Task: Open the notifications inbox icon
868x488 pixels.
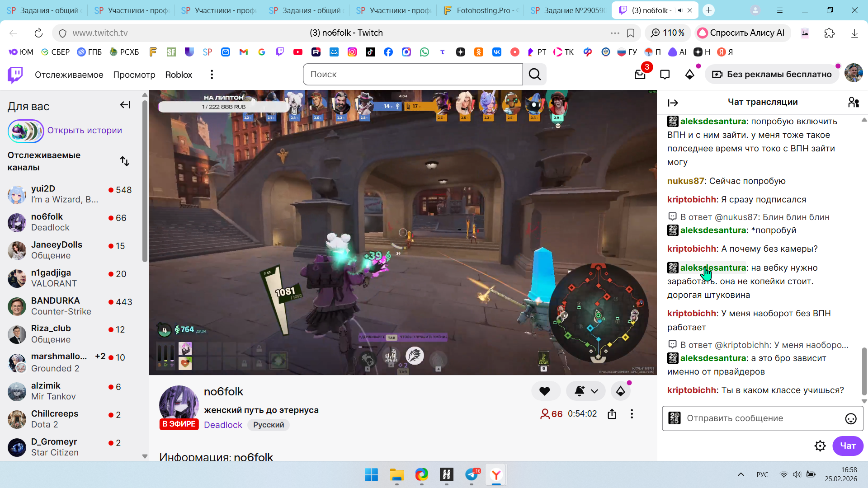Action: click(x=640, y=75)
